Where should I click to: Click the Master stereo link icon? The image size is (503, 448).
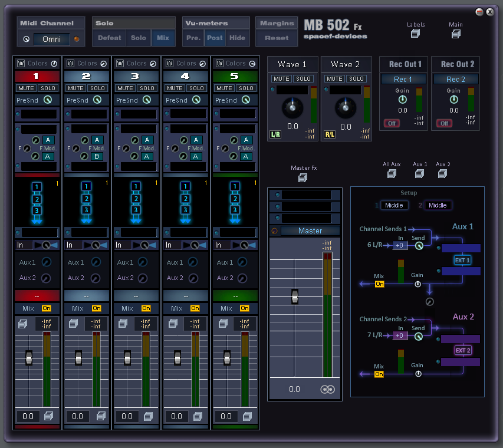[x=327, y=389]
